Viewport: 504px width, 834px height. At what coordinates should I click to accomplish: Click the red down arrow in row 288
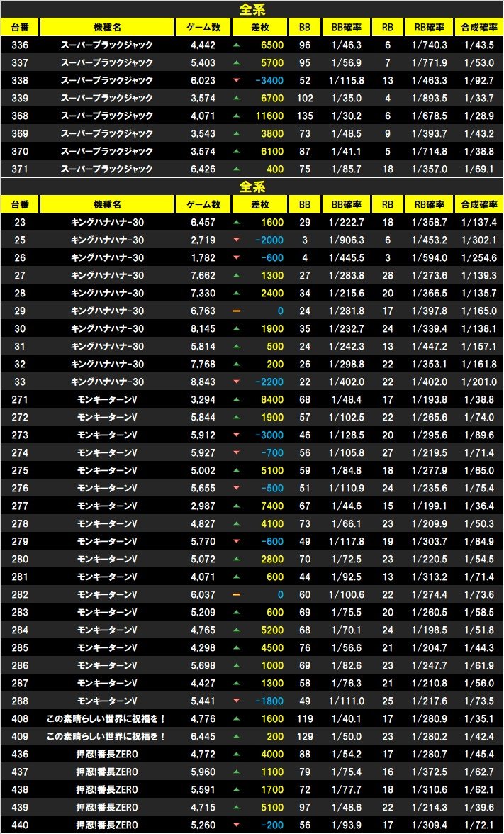point(237,701)
